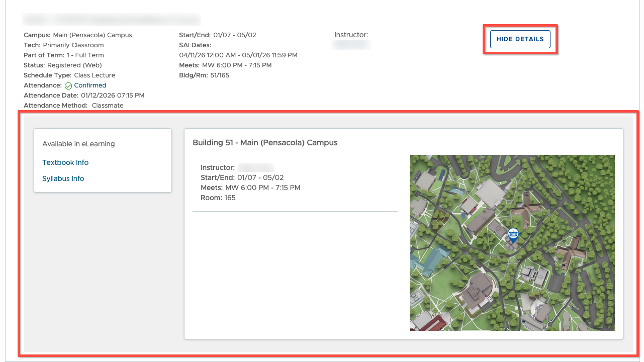Click the green Confirmed checkmark icon
The width and height of the screenshot is (644, 362).
tap(68, 86)
